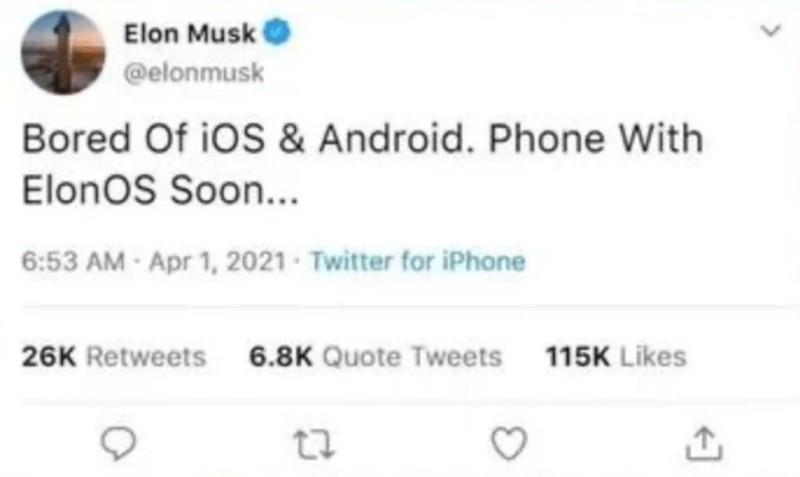Screen dimensions: 800x477
Task: Click the @elonmusk handle
Action: click(x=194, y=72)
